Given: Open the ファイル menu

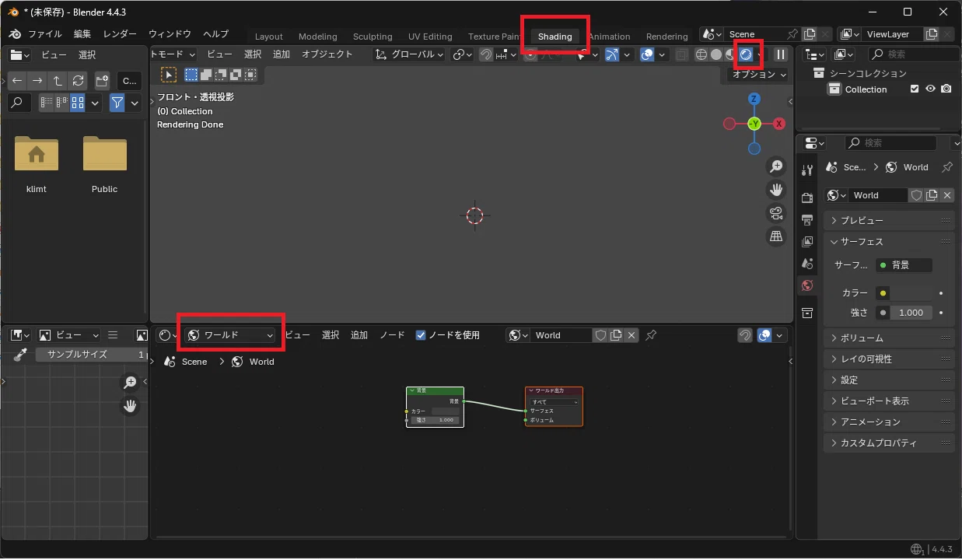Looking at the screenshot, I should click(45, 34).
